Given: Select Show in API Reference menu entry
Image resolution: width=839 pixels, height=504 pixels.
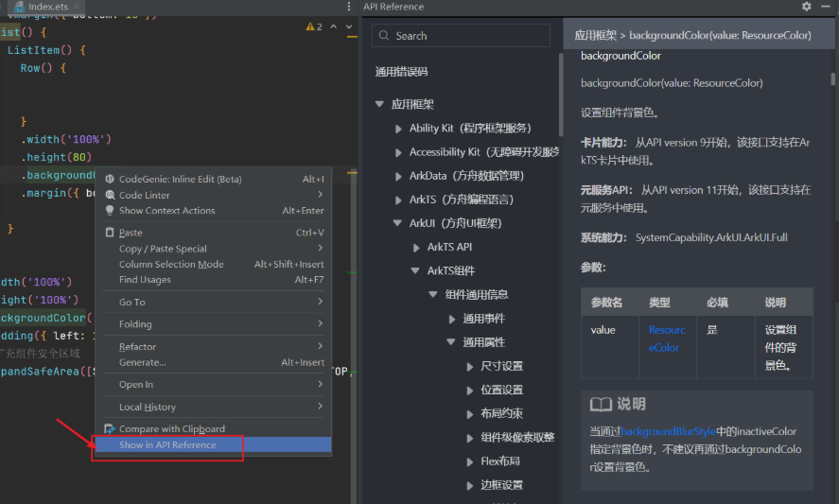Looking at the screenshot, I should point(214,444).
